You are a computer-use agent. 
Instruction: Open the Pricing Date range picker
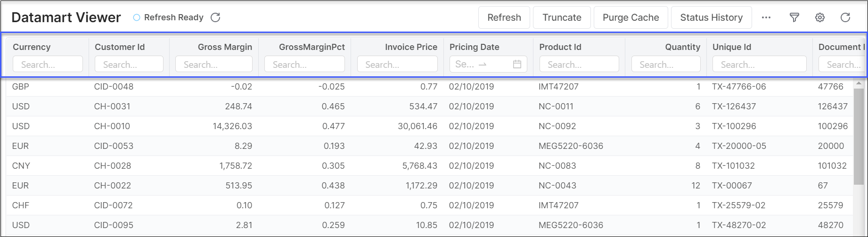click(x=481, y=65)
